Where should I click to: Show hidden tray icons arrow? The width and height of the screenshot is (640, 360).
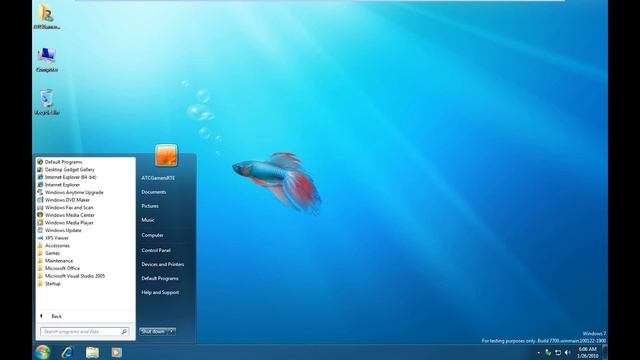(538, 353)
